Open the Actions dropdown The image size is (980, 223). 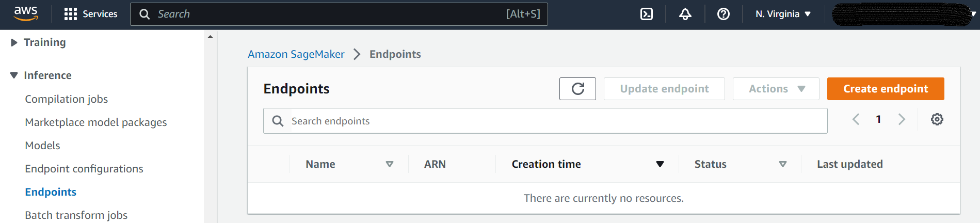776,89
